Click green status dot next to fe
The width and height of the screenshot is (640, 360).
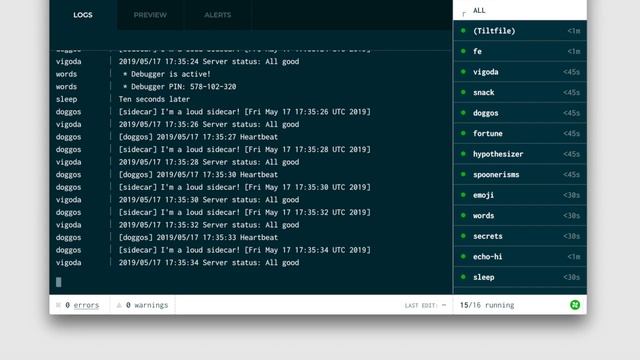pos(463,51)
